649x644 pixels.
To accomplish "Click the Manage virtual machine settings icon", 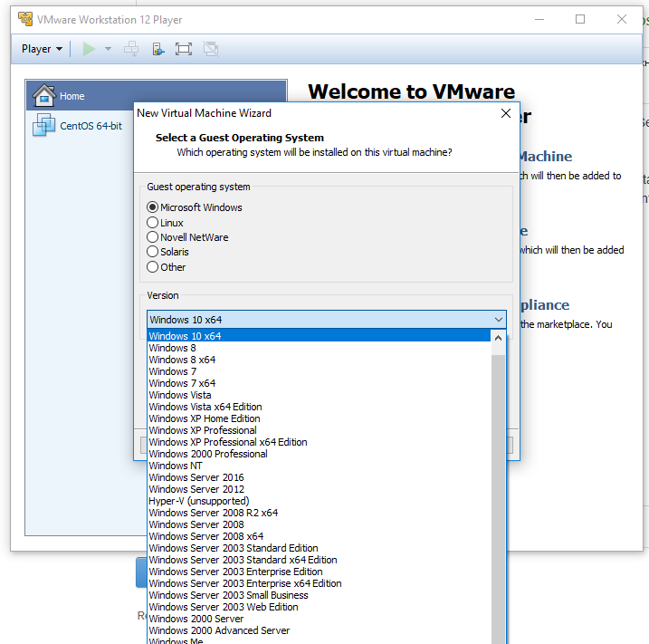I will [157, 49].
